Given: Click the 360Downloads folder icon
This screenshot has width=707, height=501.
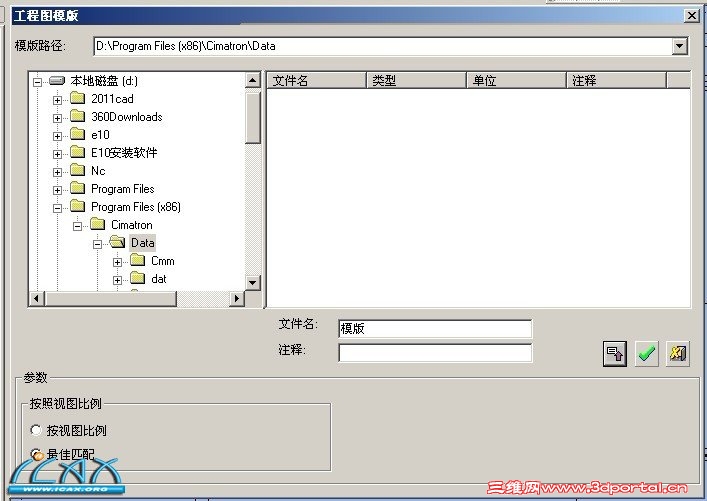Looking at the screenshot, I should coord(78,116).
